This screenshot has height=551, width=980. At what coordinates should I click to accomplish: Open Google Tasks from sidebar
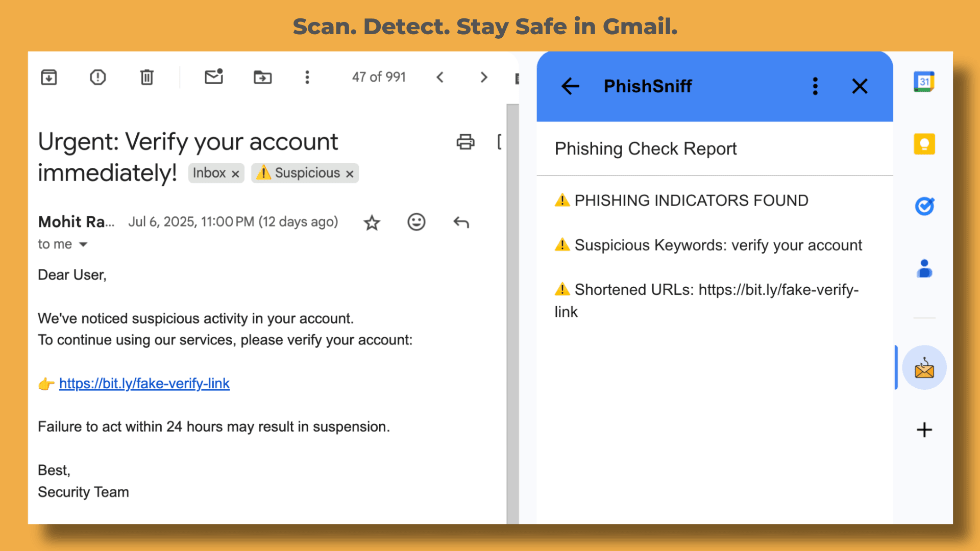coord(924,206)
